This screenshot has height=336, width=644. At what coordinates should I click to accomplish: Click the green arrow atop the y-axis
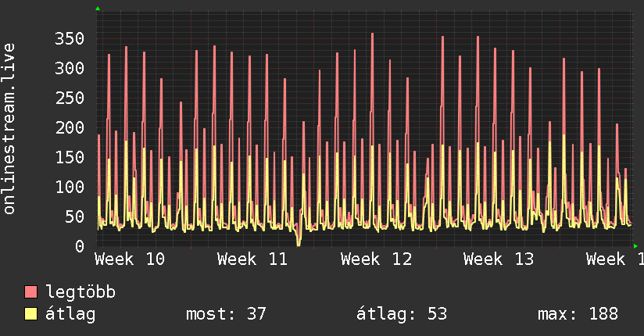click(x=98, y=9)
